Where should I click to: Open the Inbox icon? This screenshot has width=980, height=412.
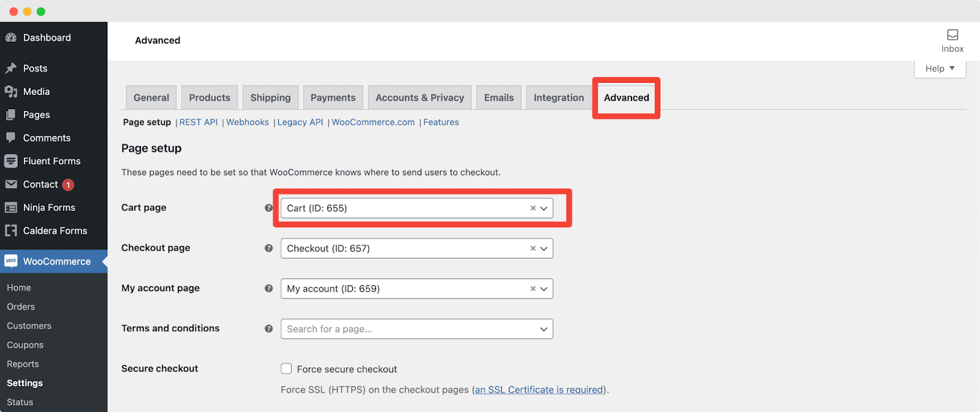[x=952, y=35]
